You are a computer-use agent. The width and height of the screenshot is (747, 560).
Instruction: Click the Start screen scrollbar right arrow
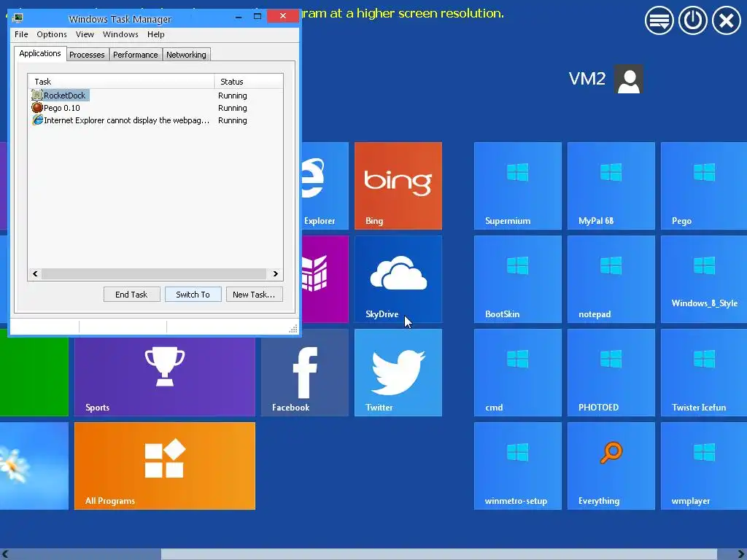point(740,554)
